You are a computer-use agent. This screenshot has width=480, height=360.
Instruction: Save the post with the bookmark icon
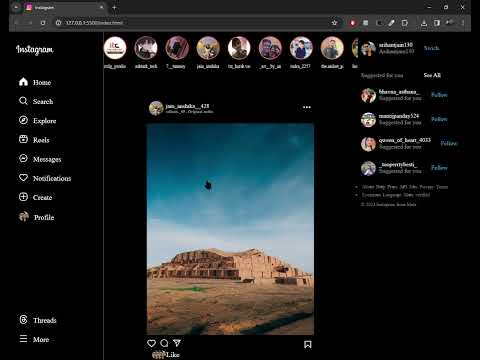coord(308,344)
